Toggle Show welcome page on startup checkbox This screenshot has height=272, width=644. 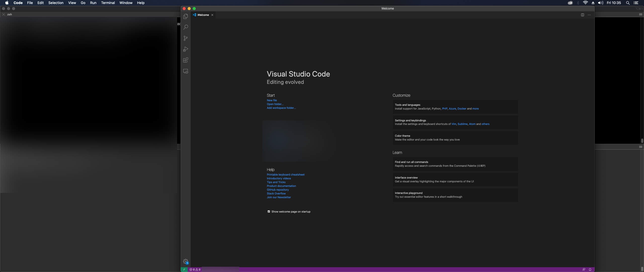[x=269, y=212]
